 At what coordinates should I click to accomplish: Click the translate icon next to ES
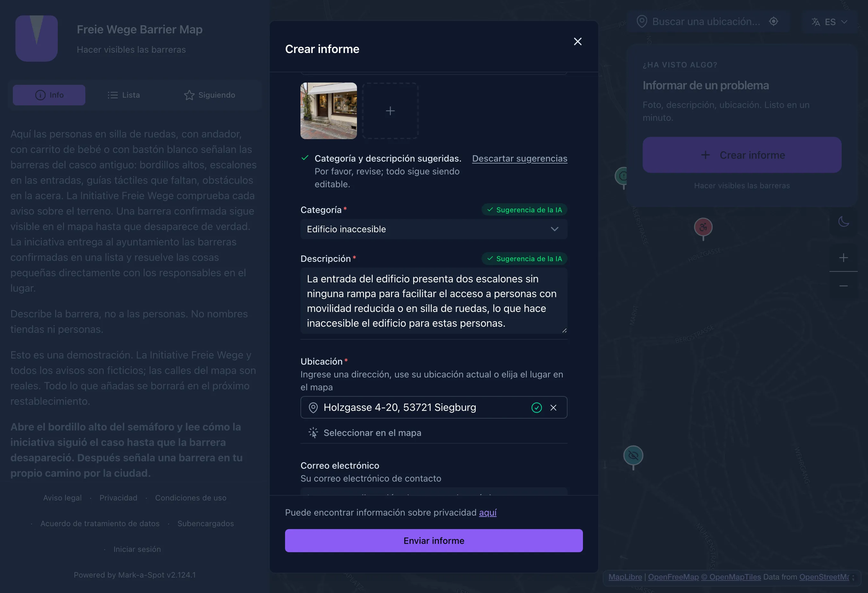point(816,22)
